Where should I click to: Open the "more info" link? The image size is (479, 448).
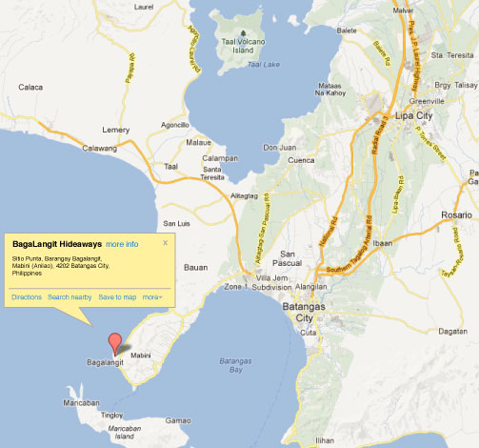(x=122, y=244)
